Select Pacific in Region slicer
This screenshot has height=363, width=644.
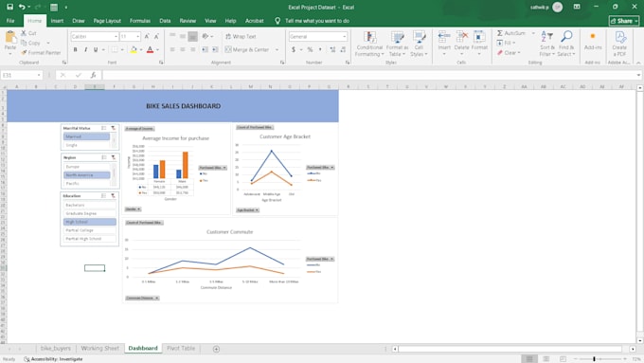(x=87, y=183)
